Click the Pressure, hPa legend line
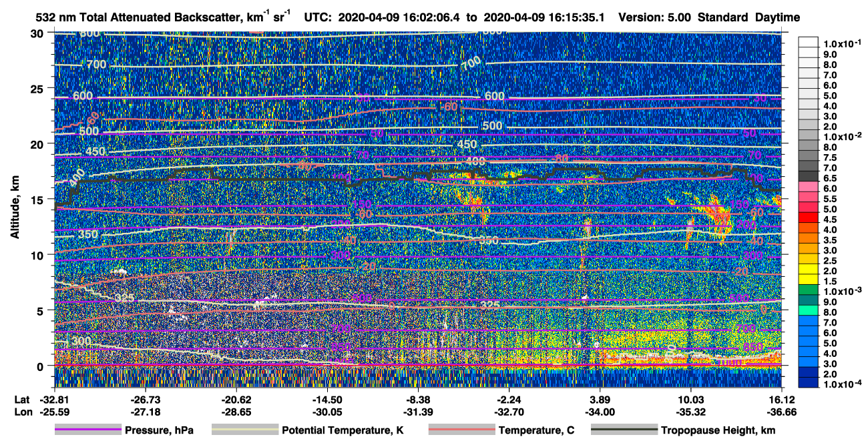 tap(87, 430)
